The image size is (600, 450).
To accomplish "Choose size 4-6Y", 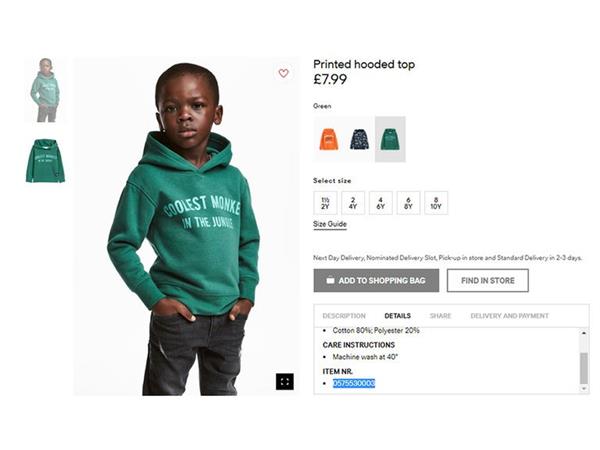I will point(380,203).
